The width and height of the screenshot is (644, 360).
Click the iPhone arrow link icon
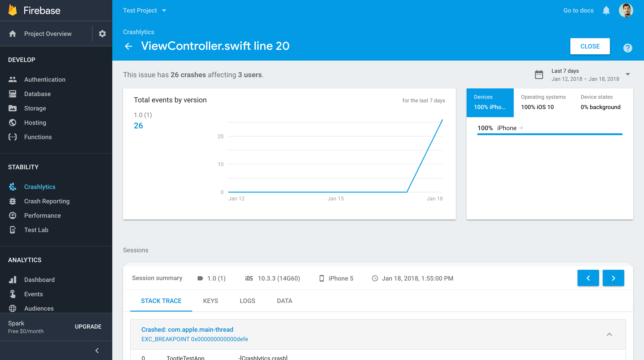(521, 128)
